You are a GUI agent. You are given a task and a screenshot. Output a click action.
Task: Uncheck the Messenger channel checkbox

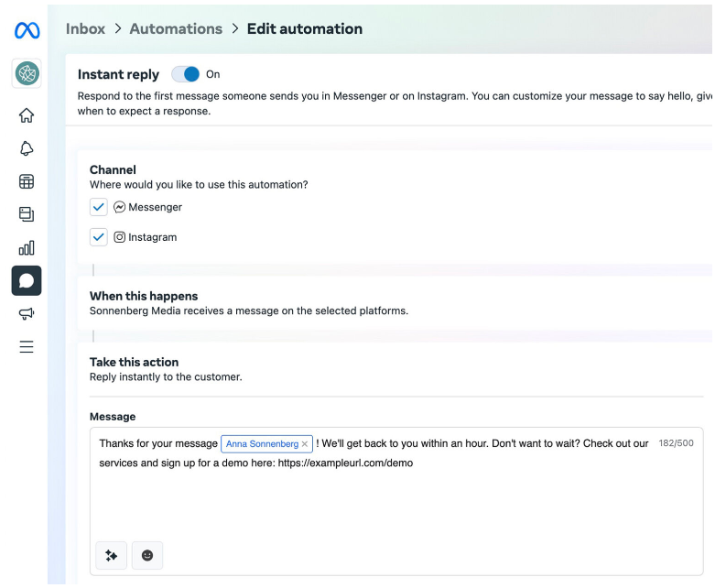click(99, 207)
